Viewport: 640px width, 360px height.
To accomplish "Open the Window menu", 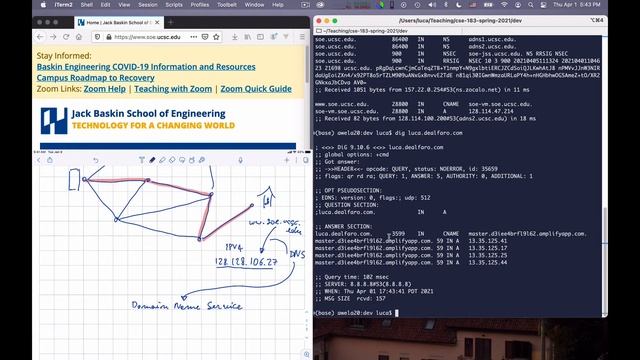I will pos(254,5).
